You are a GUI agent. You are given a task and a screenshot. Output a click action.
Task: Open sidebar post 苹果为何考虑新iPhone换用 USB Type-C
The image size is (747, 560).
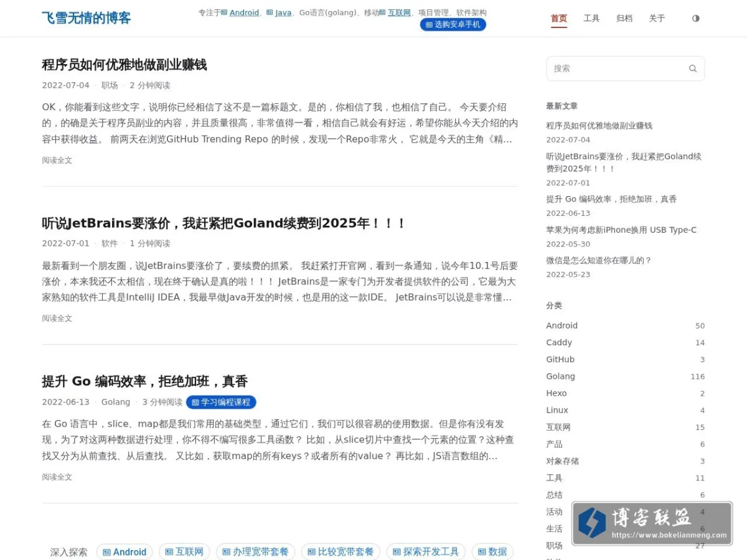(621, 230)
